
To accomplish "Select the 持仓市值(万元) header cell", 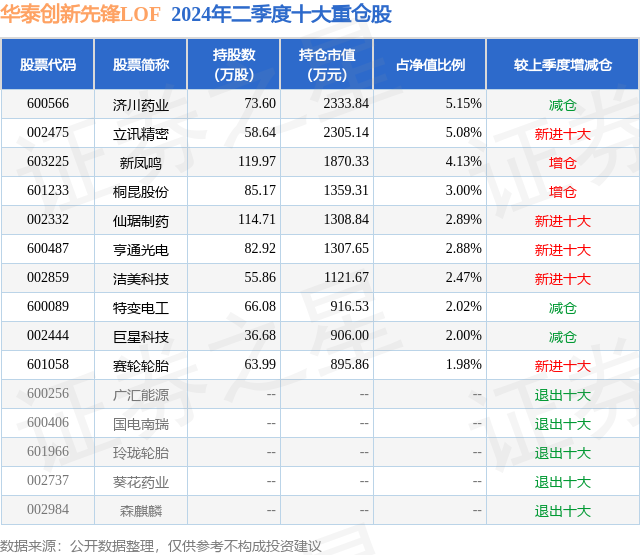I will 327,64.
